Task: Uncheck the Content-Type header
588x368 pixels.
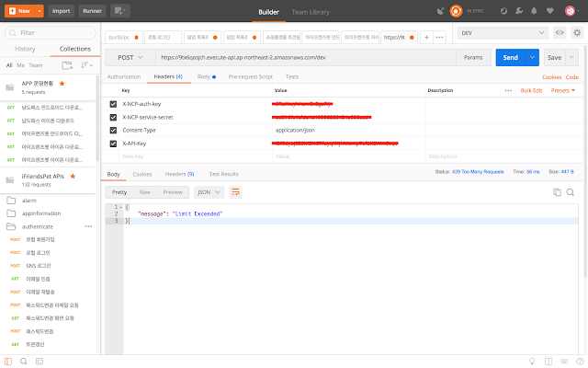Action: click(x=113, y=131)
